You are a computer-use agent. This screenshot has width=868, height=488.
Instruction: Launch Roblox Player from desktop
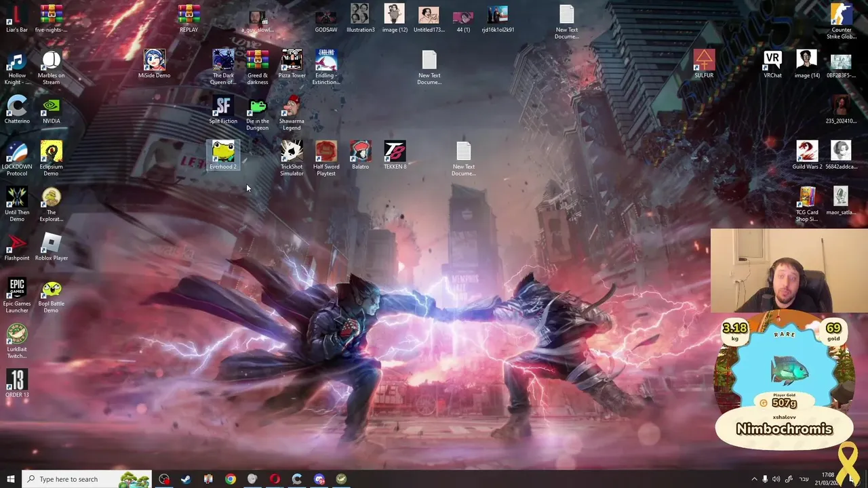pyautogui.click(x=52, y=247)
